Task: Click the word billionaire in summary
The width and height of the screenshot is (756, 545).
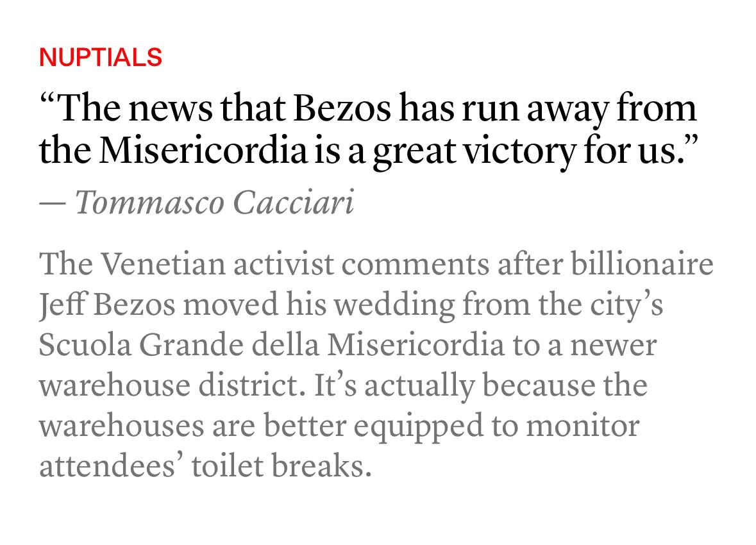Action: [642, 264]
